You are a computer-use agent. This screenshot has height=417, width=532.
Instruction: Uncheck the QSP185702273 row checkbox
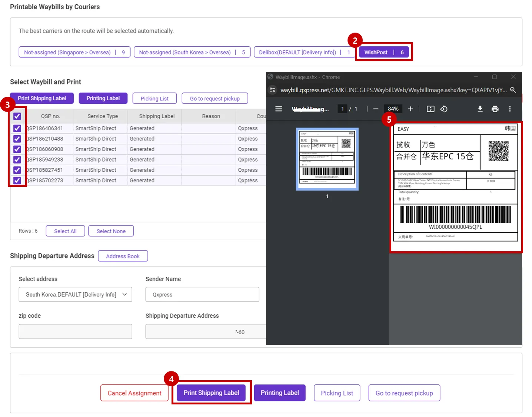tap(17, 181)
